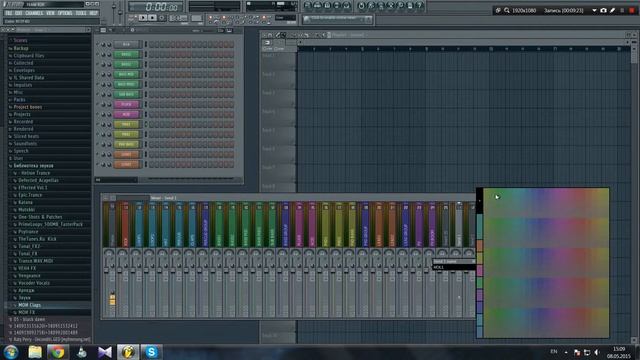Collapse the Библиотека звуков folder
This screenshot has width=640, height=360.
click(x=33, y=166)
